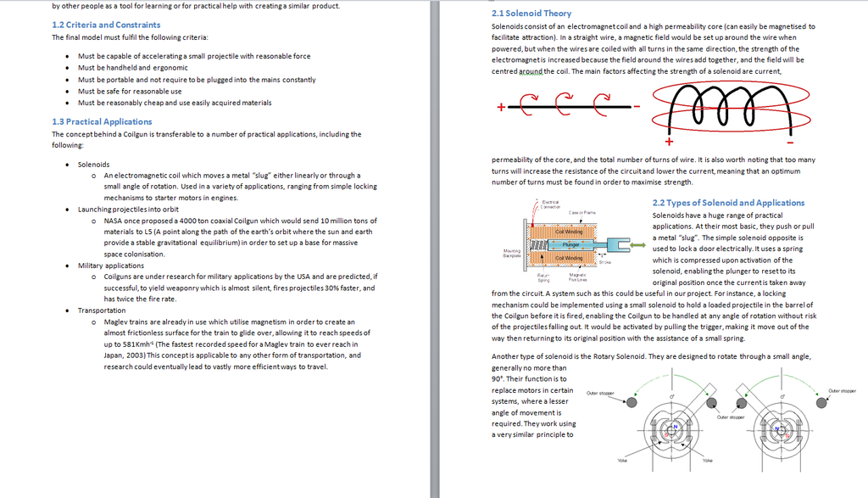Viewport: 868px width, 498px height.
Task: Click the bullet "Must be safe for reasonable use"
Action: click(x=130, y=92)
